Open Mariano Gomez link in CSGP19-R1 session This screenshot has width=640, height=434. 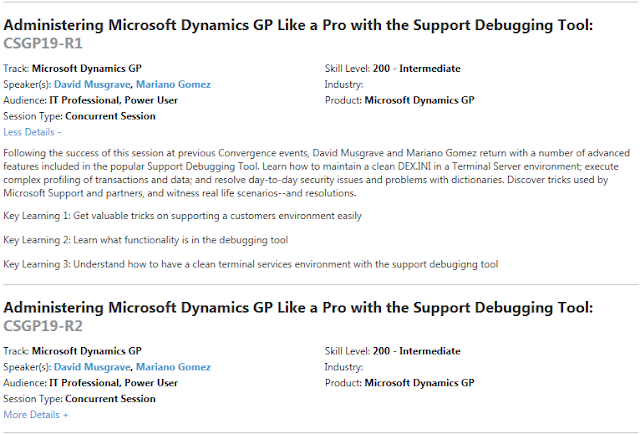(173, 84)
